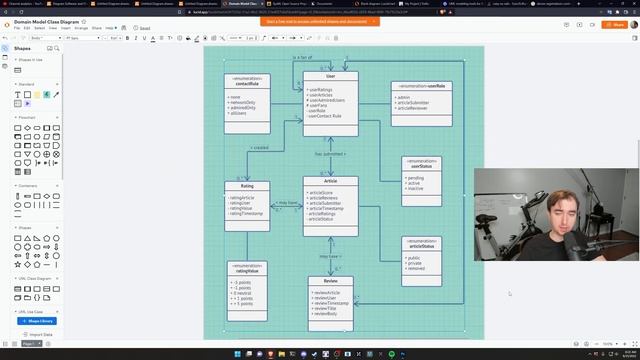The width and height of the screenshot is (640, 360).
Task: Open the Help menu
Action: pyautogui.click(x=109, y=28)
